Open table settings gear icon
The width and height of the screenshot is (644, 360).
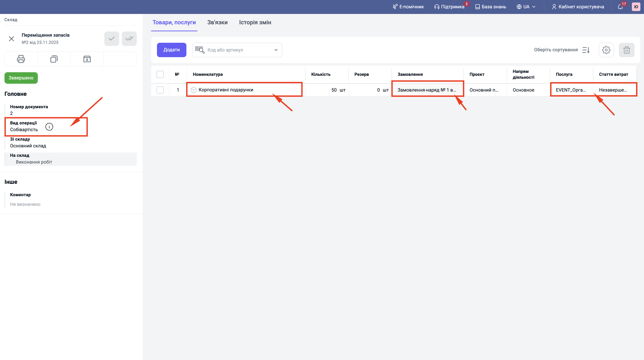606,50
